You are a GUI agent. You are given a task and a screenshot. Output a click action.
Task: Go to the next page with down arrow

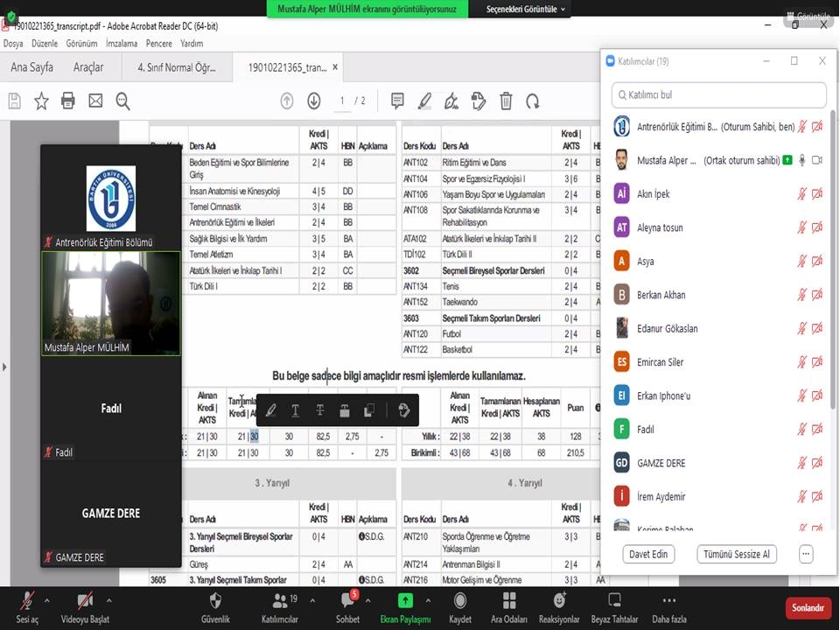(x=313, y=101)
